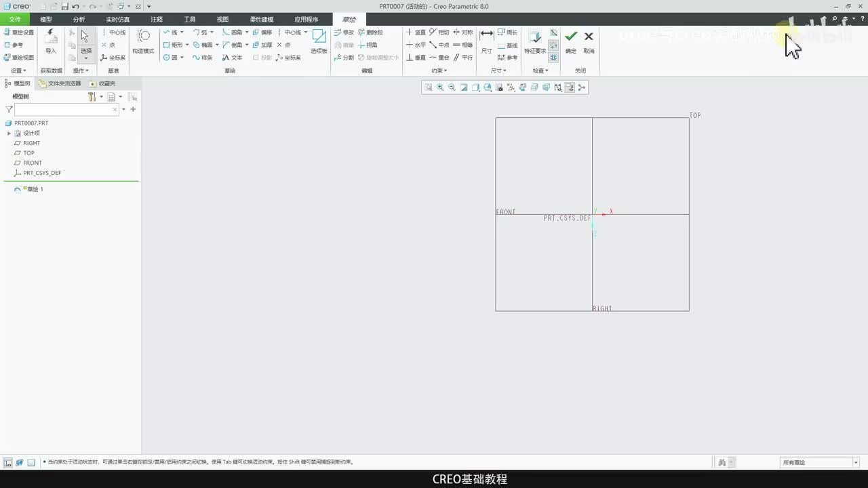Click the 基线 (baseline) dimension button

tap(507, 45)
